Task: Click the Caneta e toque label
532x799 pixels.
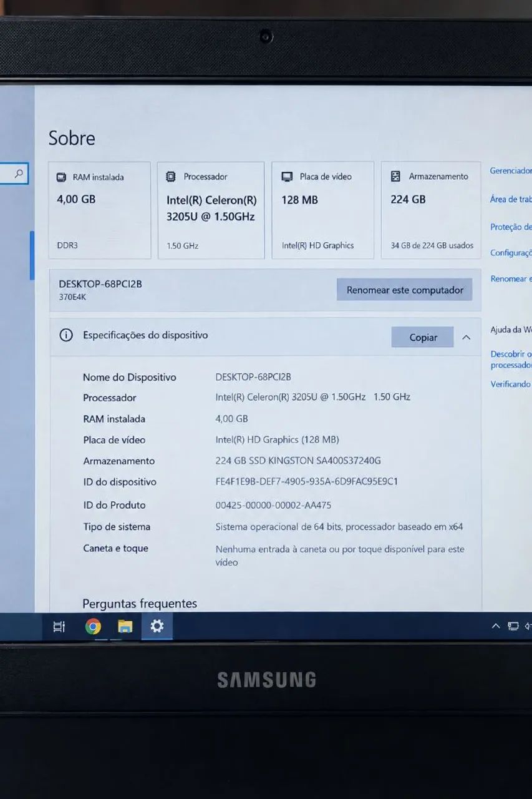Action: 116,548
